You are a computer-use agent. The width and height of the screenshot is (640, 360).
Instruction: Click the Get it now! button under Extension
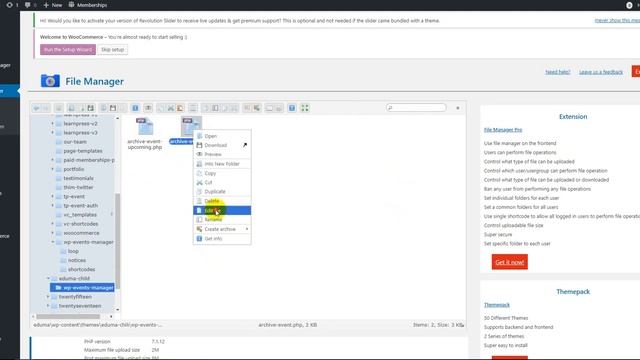(x=509, y=262)
